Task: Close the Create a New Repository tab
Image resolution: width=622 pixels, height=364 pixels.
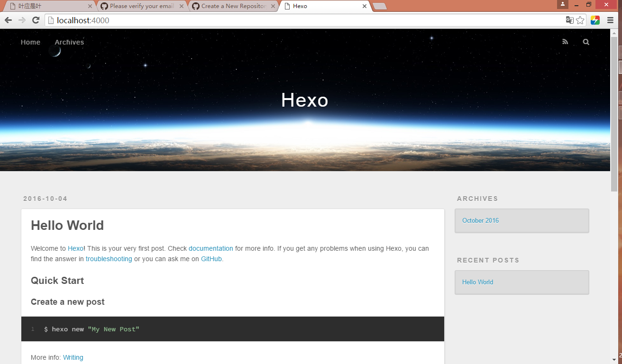Action: point(273,6)
